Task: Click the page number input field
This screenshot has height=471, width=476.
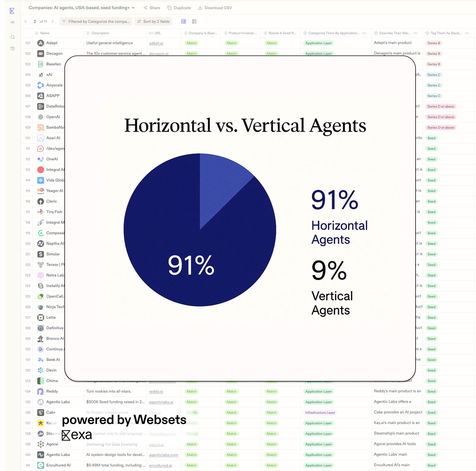Action: (35, 21)
